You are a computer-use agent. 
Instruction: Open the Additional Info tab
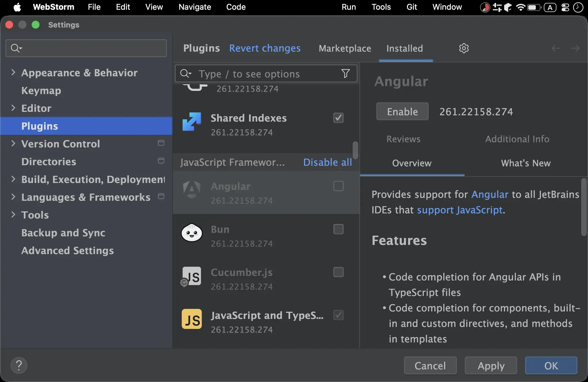tap(517, 139)
